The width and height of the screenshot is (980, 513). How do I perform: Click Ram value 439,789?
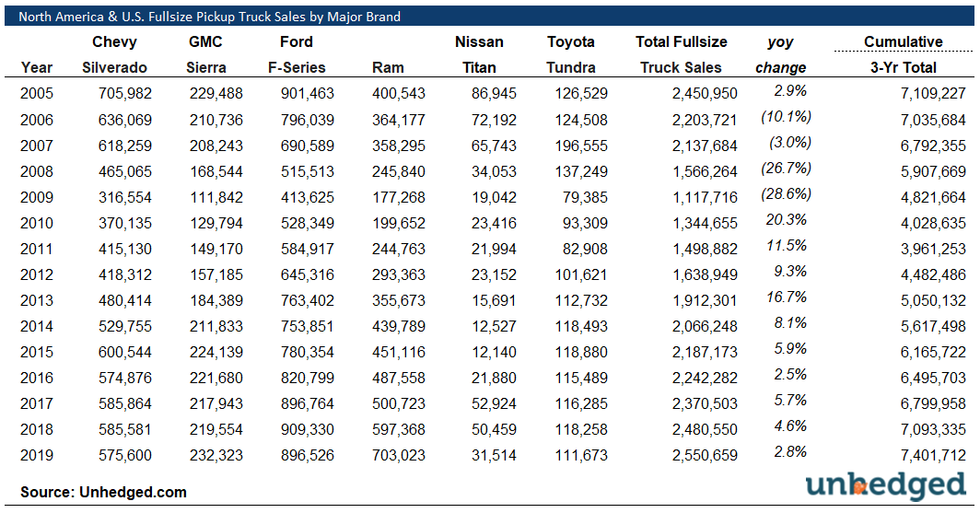pyautogui.click(x=399, y=326)
